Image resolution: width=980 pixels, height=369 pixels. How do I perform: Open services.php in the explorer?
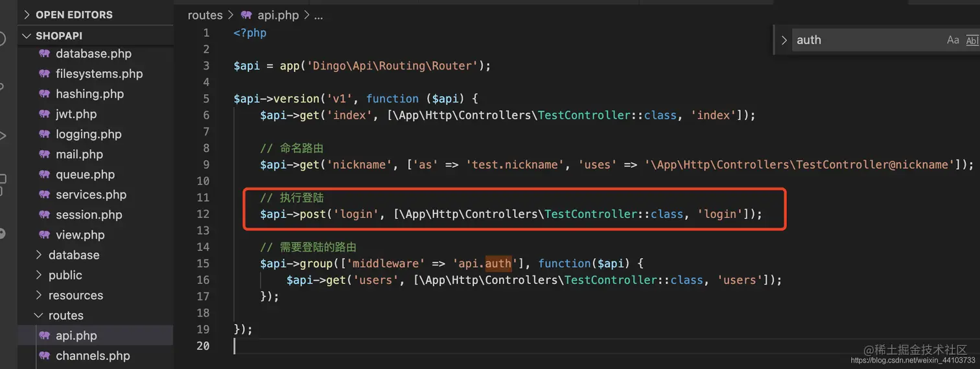click(91, 194)
